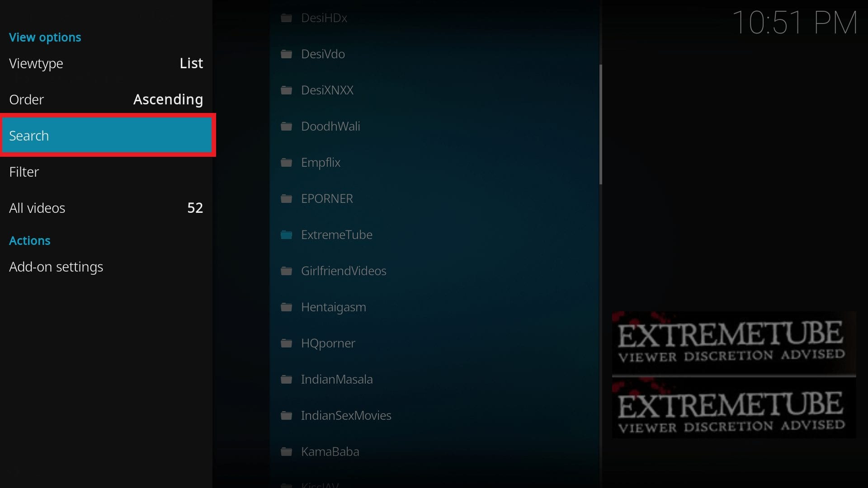
Task: Select the KamaBaba folder
Action: coord(330,451)
